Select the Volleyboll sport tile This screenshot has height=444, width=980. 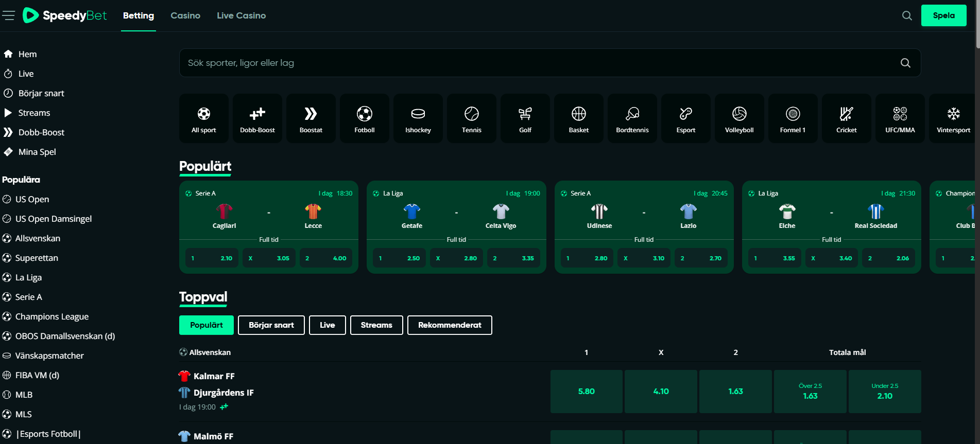[740, 118]
